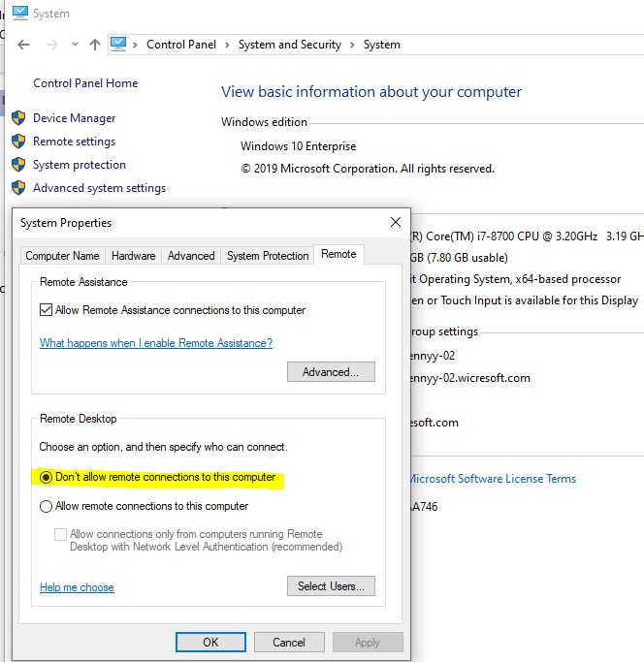Image resolution: width=644 pixels, height=662 pixels.
Task: Select Allow remote connections radio button
Action: [x=46, y=506]
